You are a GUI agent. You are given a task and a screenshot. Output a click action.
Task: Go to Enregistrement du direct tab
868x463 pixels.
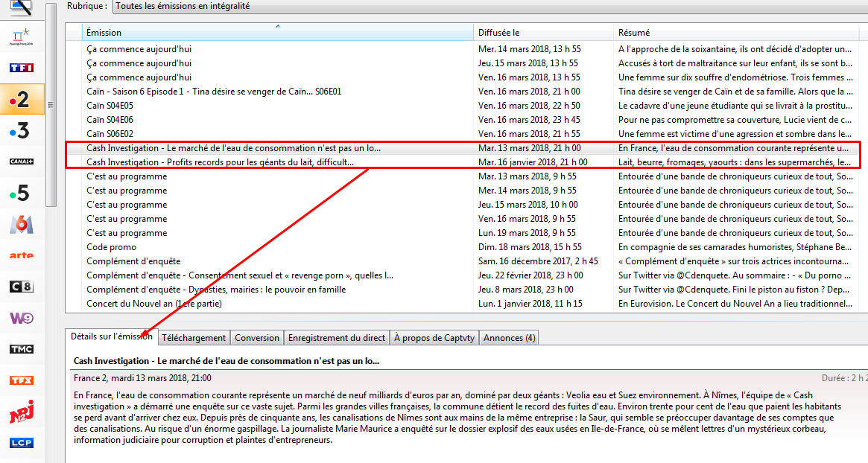[x=338, y=337]
